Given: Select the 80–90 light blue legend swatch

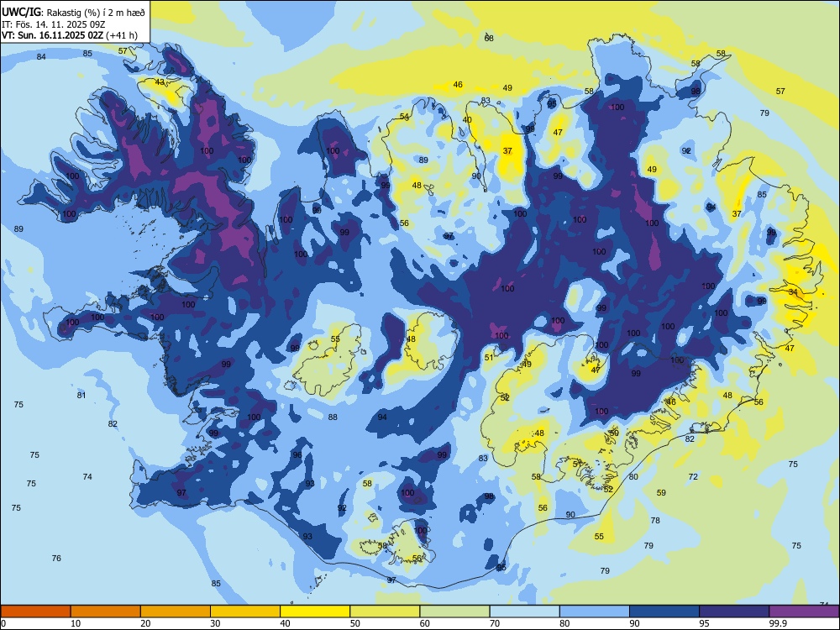Looking at the screenshot, I should click(595, 612).
